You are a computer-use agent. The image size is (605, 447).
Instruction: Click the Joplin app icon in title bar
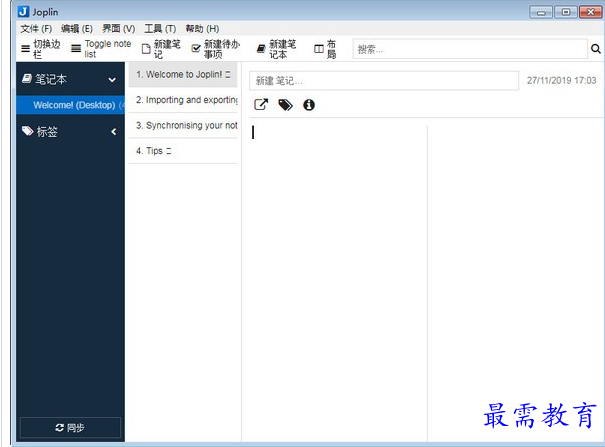click(x=24, y=12)
